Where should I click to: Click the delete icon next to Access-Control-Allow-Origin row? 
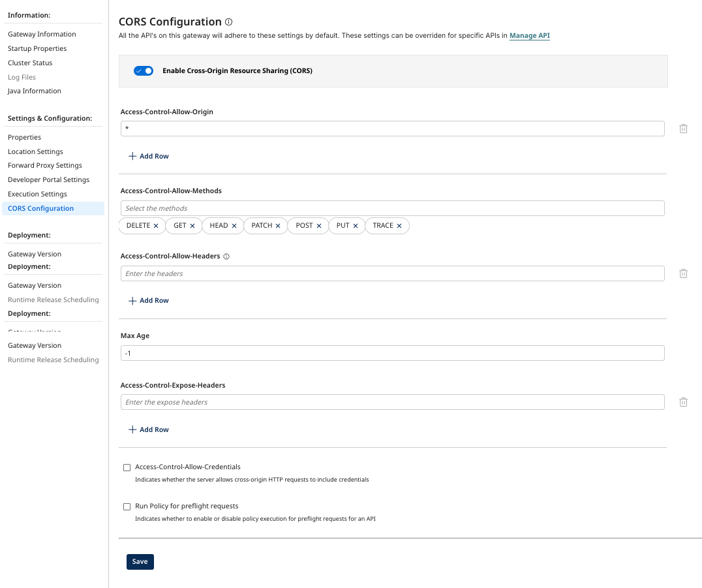pos(683,128)
